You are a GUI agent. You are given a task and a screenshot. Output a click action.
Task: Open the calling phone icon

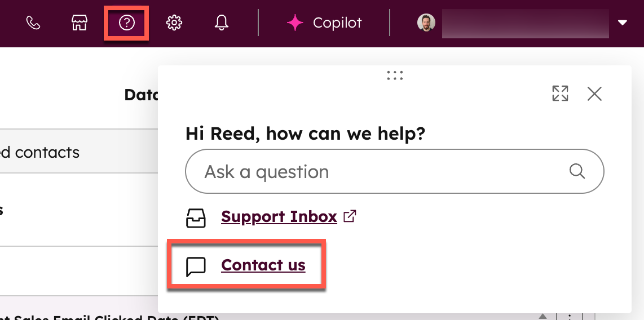pyautogui.click(x=33, y=23)
